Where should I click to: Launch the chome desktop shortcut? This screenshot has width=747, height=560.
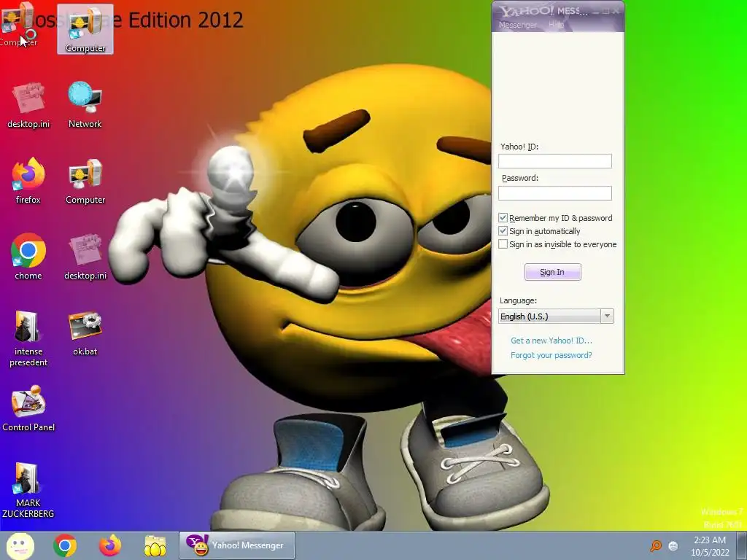pos(28,257)
